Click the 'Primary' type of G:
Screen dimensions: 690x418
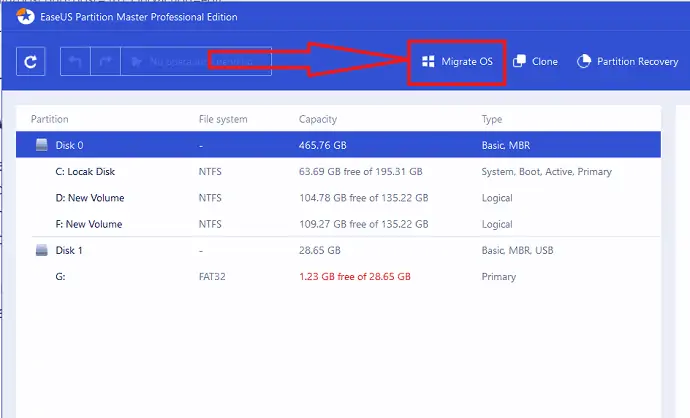click(x=499, y=277)
